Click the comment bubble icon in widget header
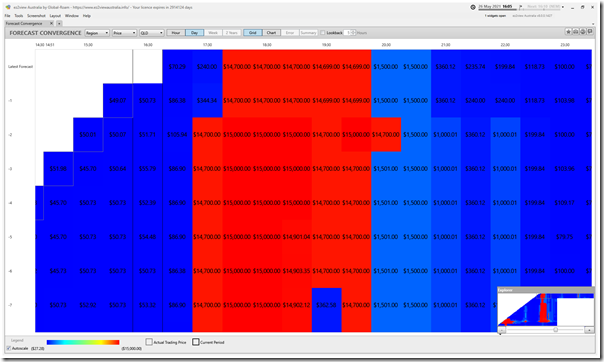 (590, 32)
